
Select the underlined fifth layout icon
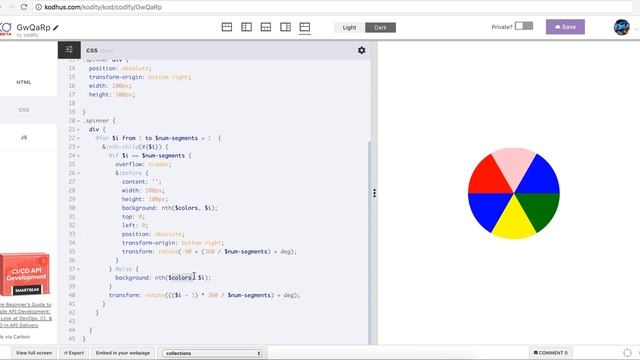[304, 27]
